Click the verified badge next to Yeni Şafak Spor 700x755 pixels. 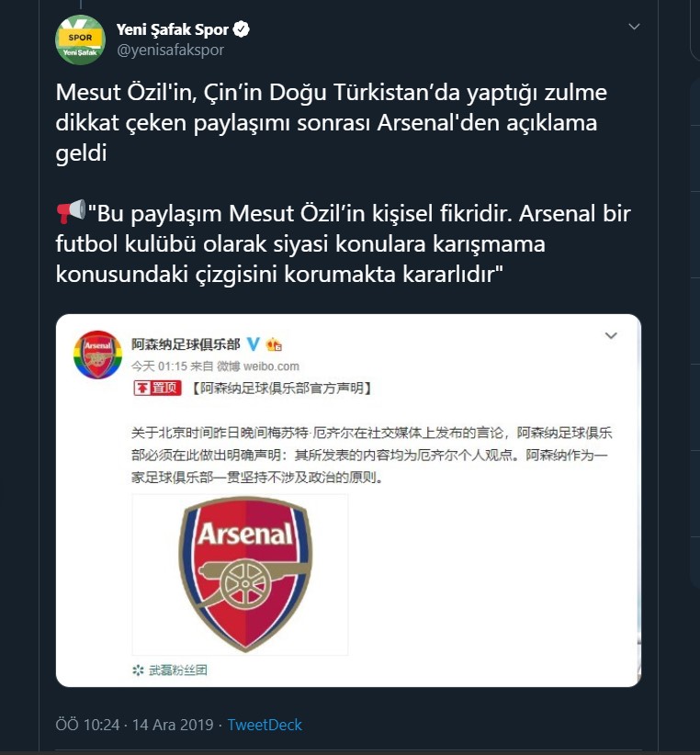242,30
